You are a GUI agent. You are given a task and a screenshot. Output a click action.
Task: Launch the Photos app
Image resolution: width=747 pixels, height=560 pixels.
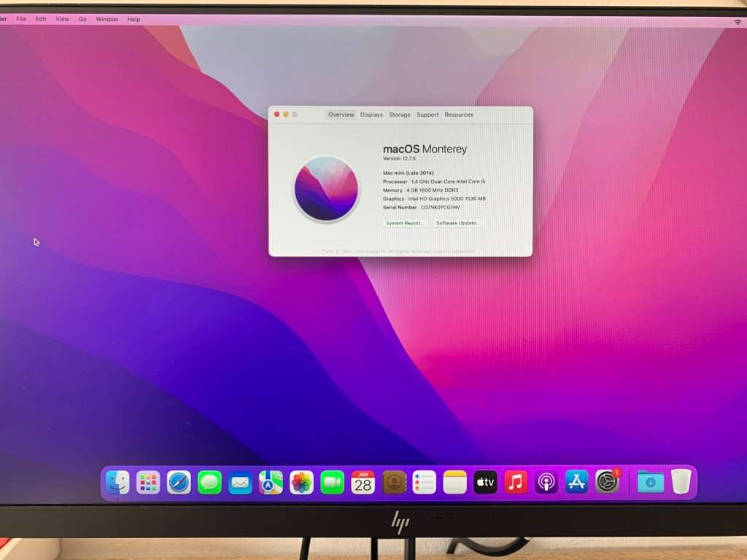click(301, 482)
